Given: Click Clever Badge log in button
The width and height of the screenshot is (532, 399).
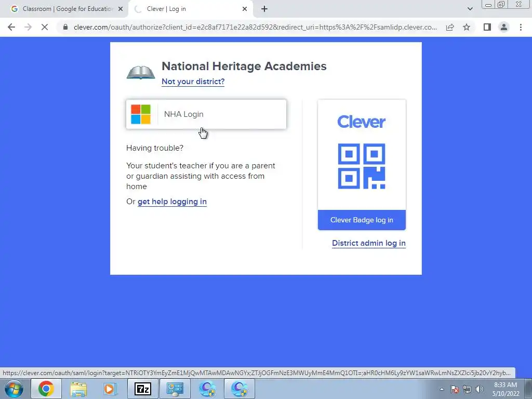Looking at the screenshot, I should (x=362, y=220).
